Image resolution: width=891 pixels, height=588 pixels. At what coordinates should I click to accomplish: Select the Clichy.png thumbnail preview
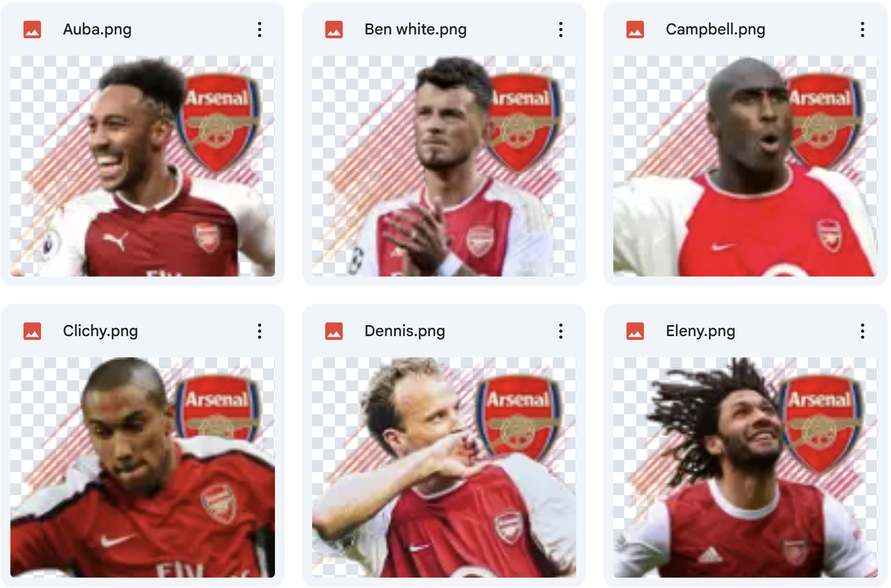coord(143,468)
